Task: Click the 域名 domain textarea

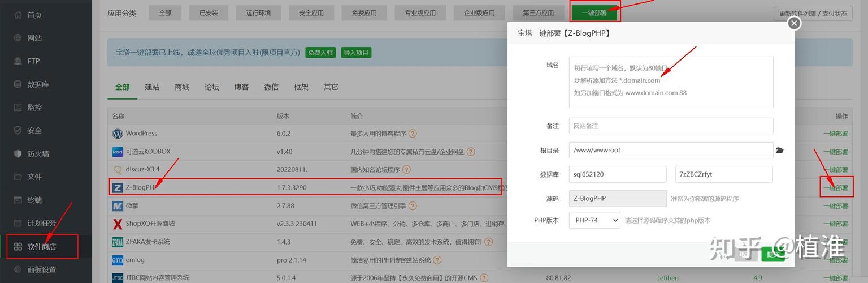Action: [x=671, y=82]
